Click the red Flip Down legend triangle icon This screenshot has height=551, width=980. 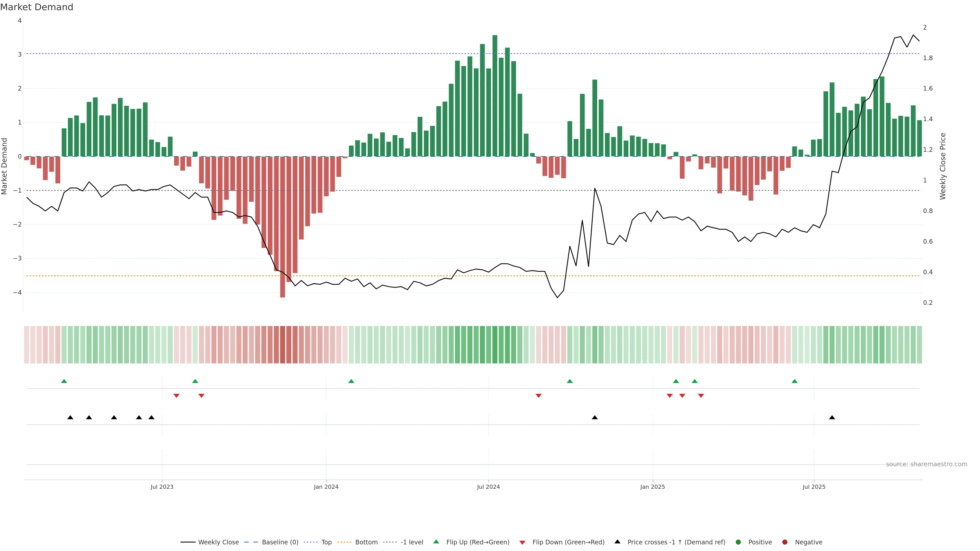(522, 542)
